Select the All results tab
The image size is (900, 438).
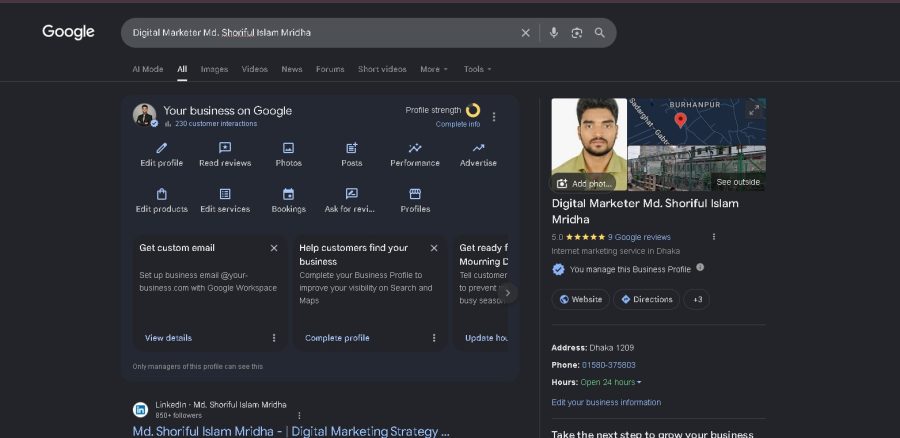point(182,69)
